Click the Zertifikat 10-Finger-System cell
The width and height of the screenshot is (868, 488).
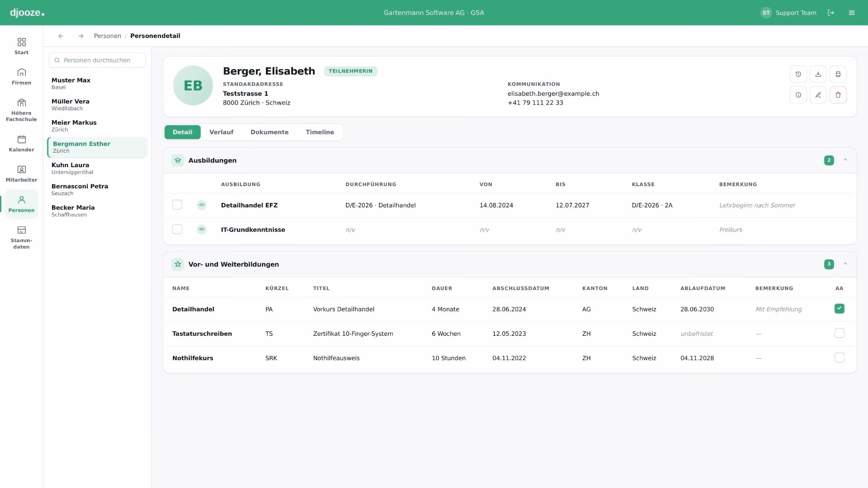coord(353,333)
